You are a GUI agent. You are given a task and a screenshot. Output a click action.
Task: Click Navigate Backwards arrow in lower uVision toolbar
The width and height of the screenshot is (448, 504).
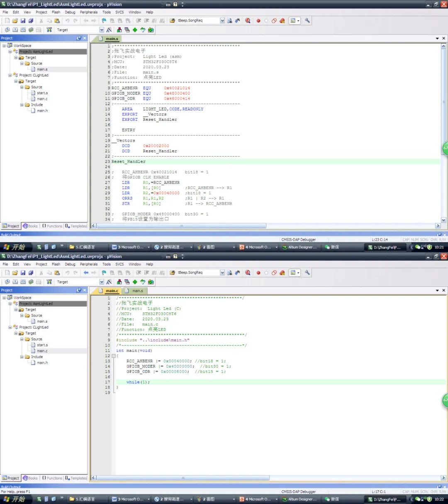86,273
